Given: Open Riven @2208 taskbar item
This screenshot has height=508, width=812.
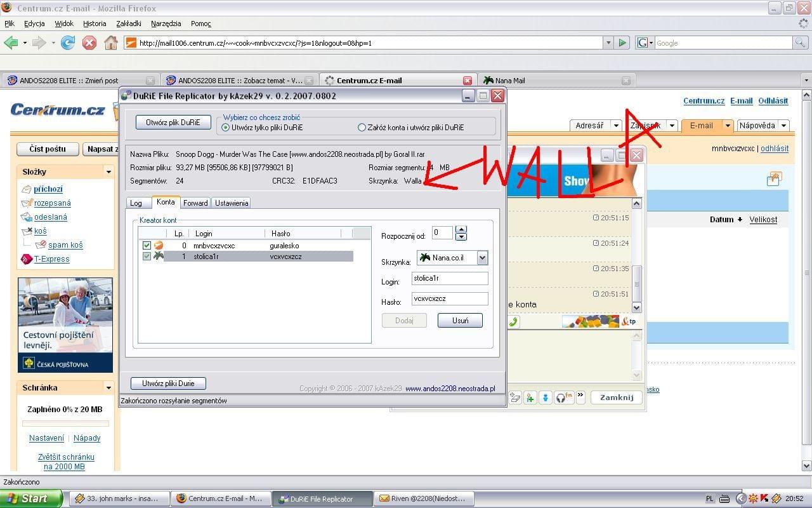Looking at the screenshot, I should pyautogui.click(x=423, y=498).
